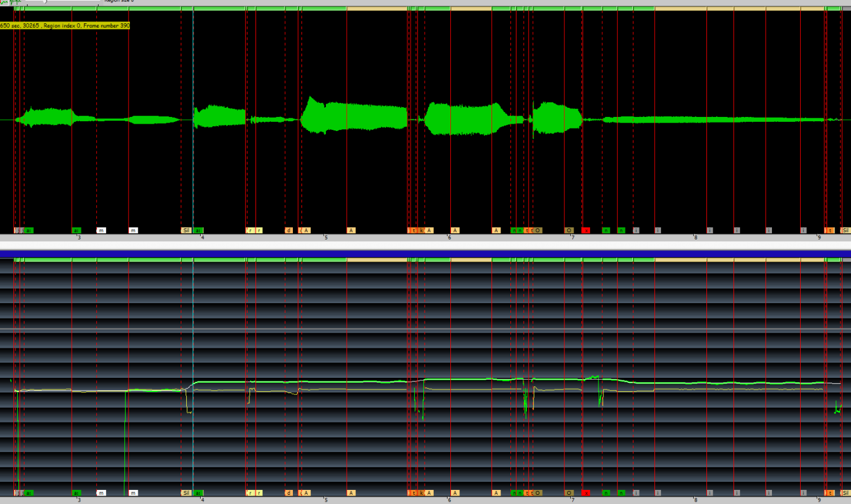Click the yellow frame number info label
851x504 pixels.
64,26
